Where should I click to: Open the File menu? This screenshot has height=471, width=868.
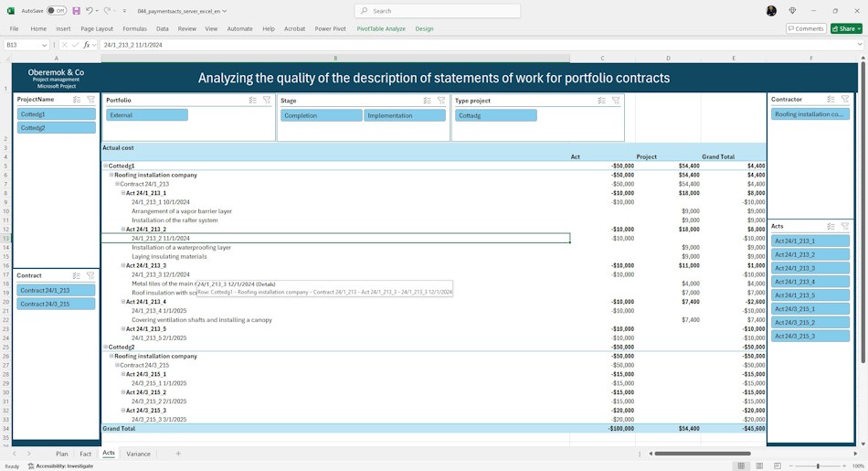[x=15, y=28]
